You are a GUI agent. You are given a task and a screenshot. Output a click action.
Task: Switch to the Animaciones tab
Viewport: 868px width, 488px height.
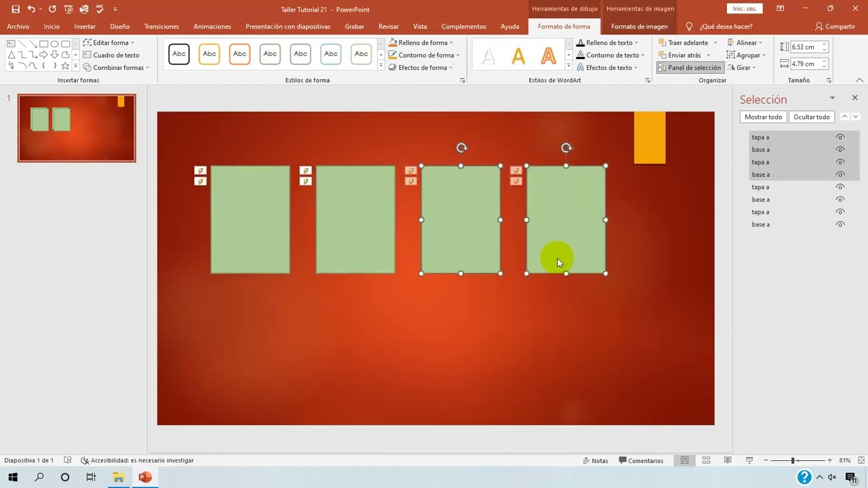212,26
